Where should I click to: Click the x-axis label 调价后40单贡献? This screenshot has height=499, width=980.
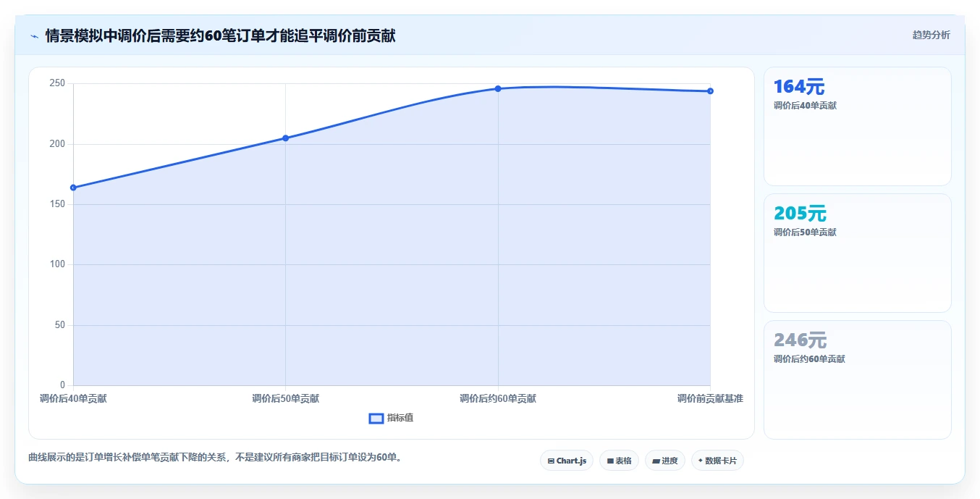click(73, 398)
